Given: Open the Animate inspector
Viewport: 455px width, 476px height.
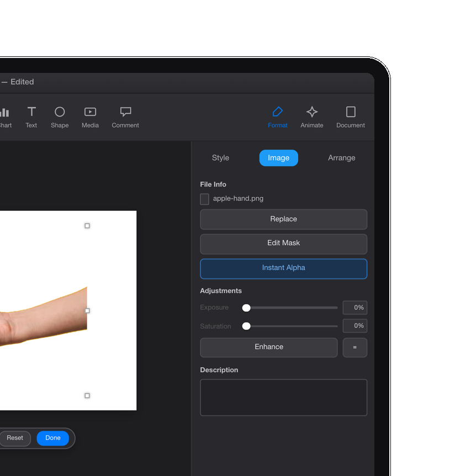Looking at the screenshot, I should [312, 117].
